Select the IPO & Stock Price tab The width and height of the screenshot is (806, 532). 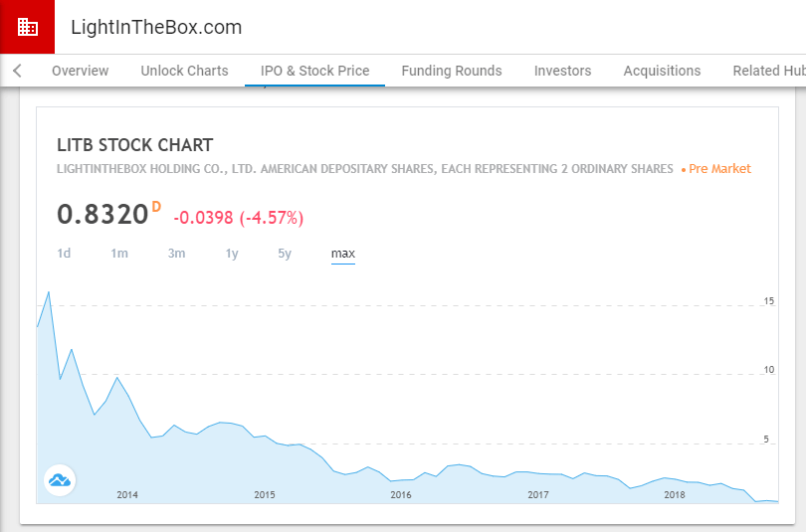pyautogui.click(x=314, y=71)
